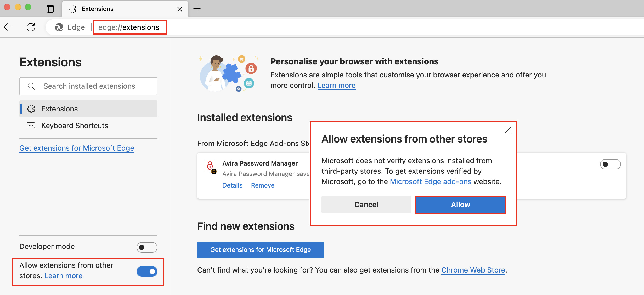
Task: Close the Allow extensions dialog with X
Action: click(507, 130)
